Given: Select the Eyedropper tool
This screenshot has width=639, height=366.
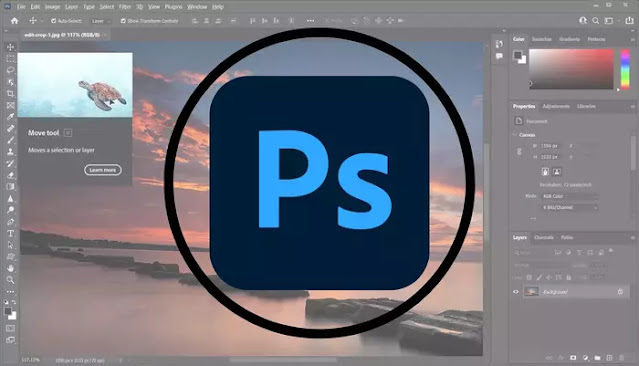Looking at the screenshot, I should click(x=11, y=117).
